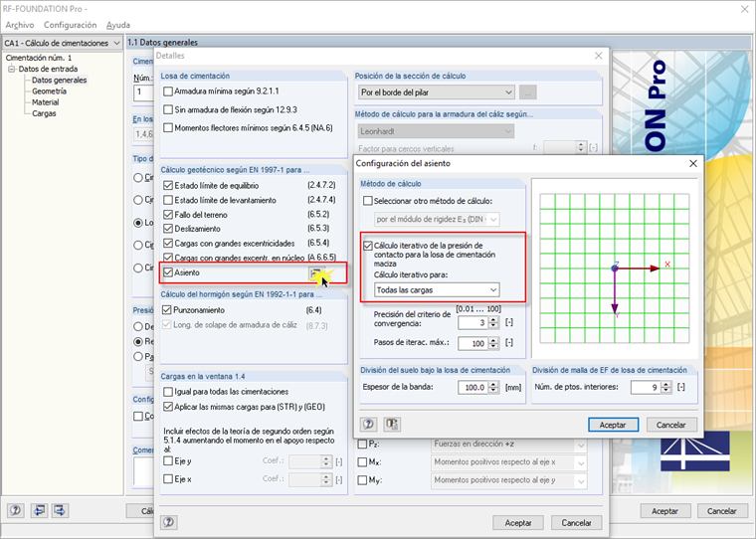
Task: Close the Configuración del asiento dialog
Action: click(x=693, y=163)
